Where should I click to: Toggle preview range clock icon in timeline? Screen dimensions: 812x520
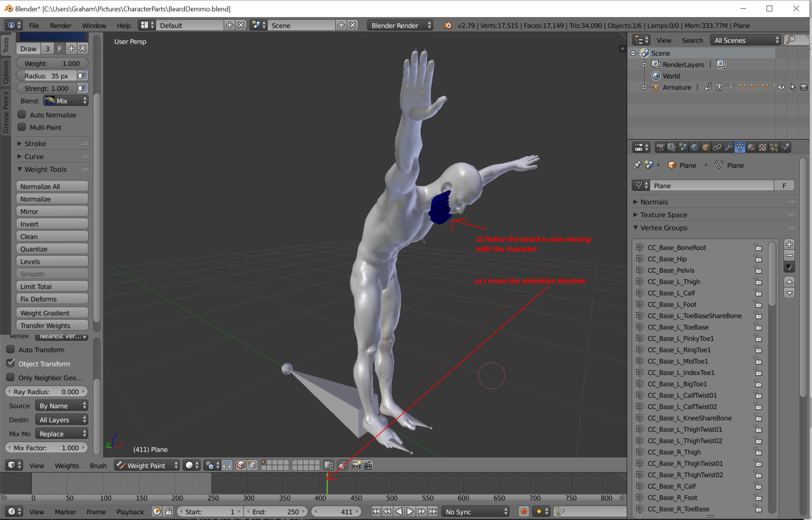point(157,511)
